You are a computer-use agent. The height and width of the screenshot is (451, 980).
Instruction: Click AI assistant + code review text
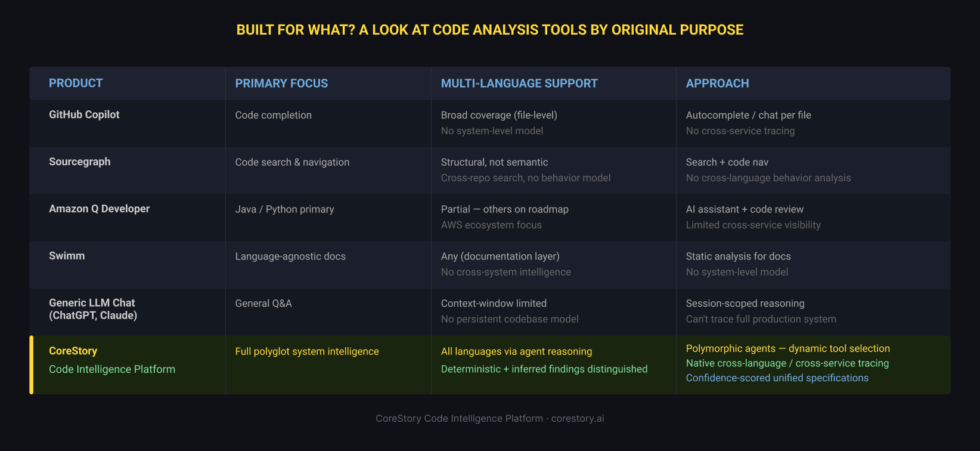[x=745, y=209]
